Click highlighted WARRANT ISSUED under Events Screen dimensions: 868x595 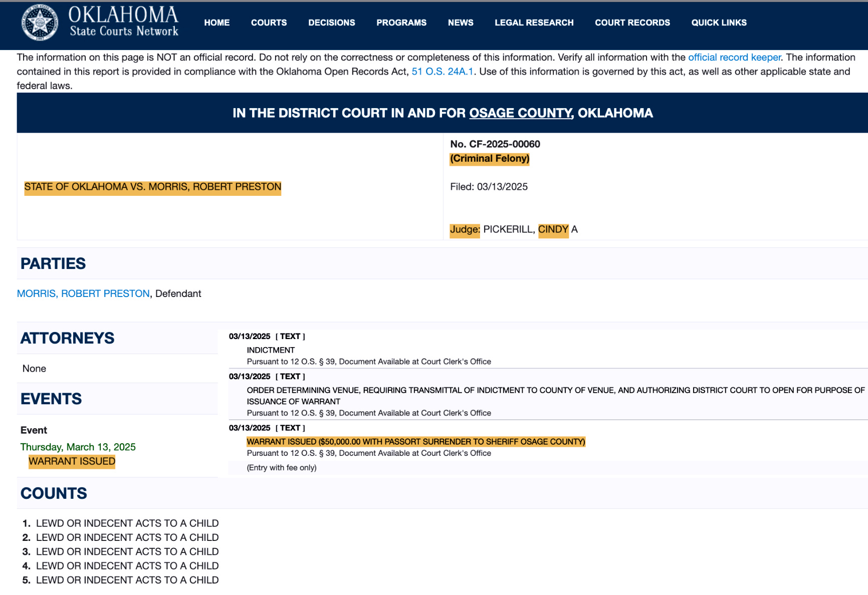(72, 461)
